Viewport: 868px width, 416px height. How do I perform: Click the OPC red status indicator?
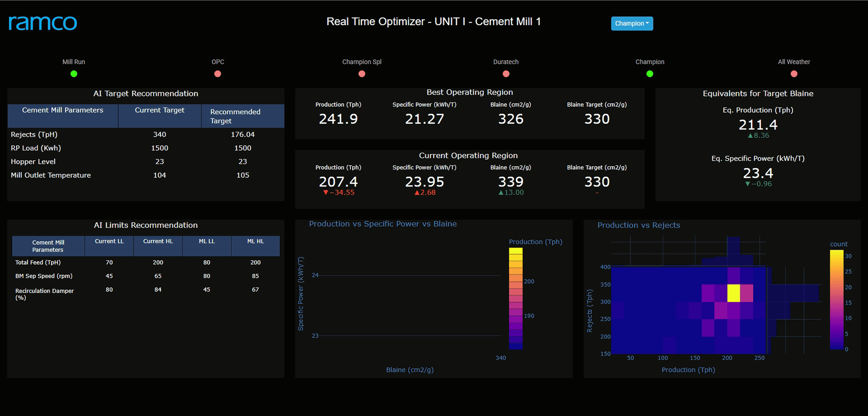point(218,74)
